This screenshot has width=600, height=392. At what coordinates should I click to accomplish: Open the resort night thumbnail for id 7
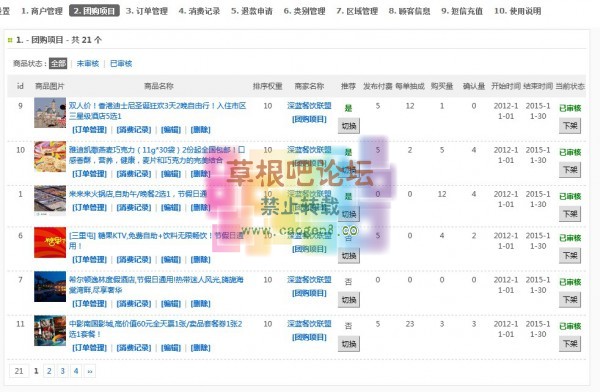pyautogui.click(x=50, y=286)
